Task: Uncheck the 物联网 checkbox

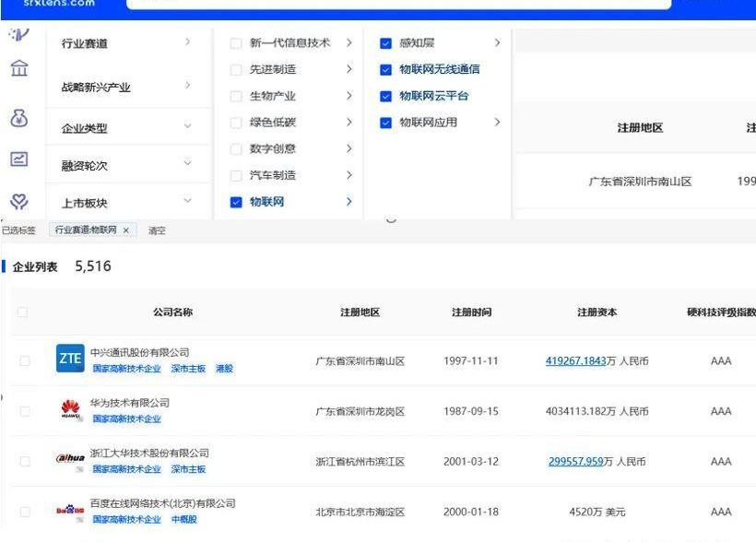Action: pyautogui.click(x=236, y=202)
